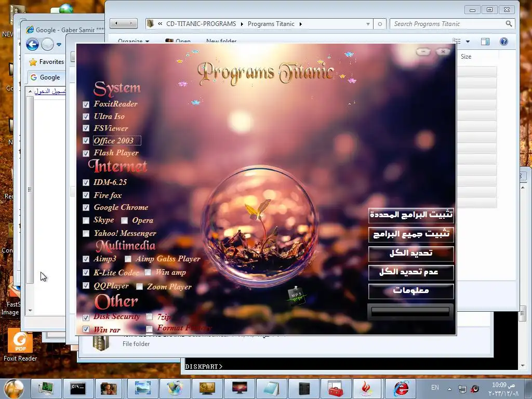
Task: Open the photo folder taskbar icon
Action: (x=109, y=389)
